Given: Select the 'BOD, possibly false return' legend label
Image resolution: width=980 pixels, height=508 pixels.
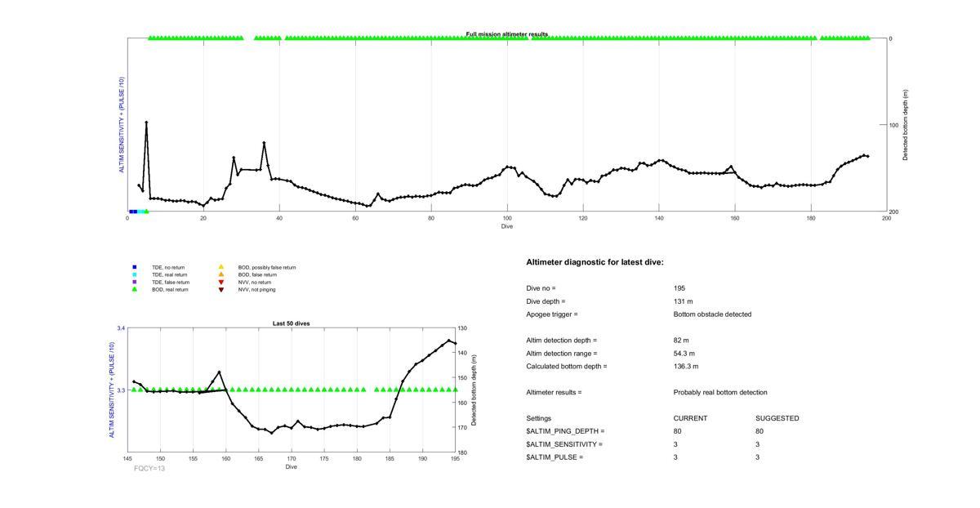Looking at the screenshot, I should (x=267, y=267).
